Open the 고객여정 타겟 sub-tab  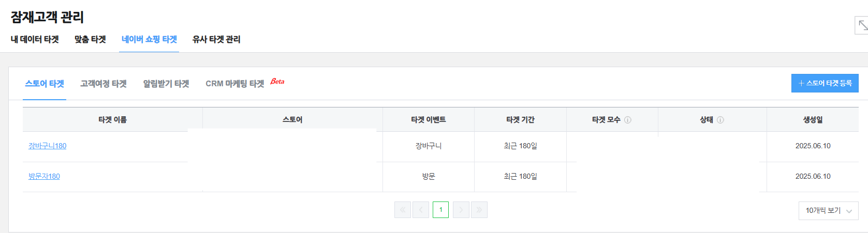[104, 84]
